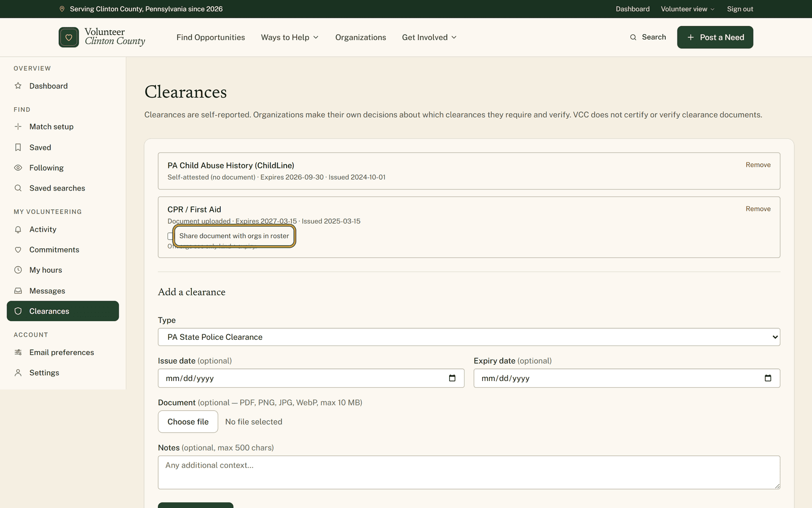This screenshot has width=812, height=508.
Task: Expand the Ways to Help menu
Action: pos(290,37)
